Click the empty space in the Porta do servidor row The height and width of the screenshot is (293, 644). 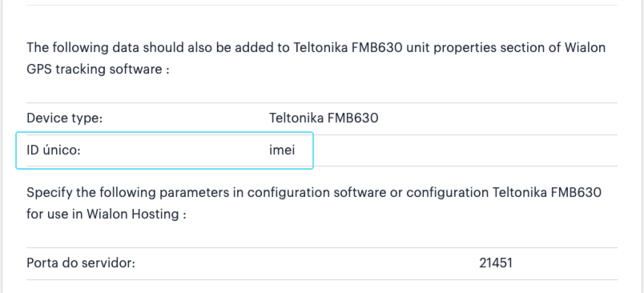(x=306, y=263)
